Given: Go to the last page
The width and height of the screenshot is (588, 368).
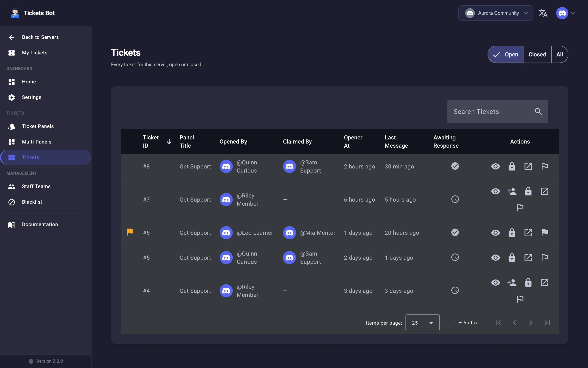Looking at the screenshot, I should pos(547,323).
